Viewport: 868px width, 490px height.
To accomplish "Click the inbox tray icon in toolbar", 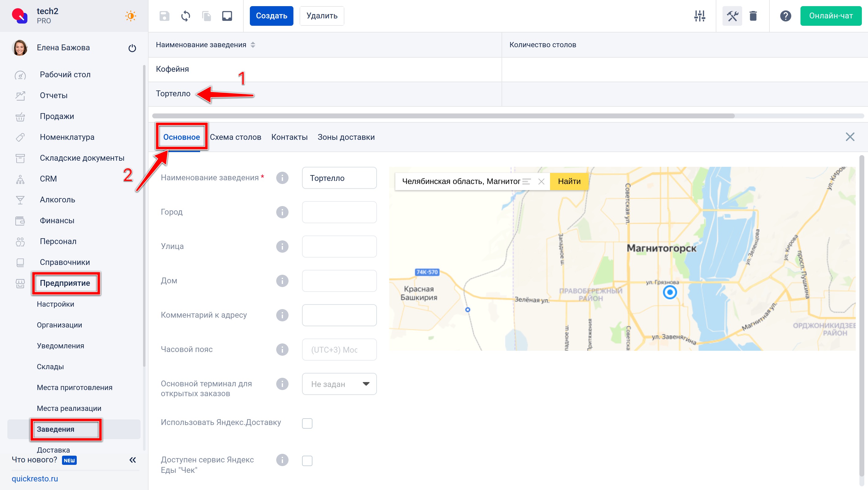I will tap(227, 16).
